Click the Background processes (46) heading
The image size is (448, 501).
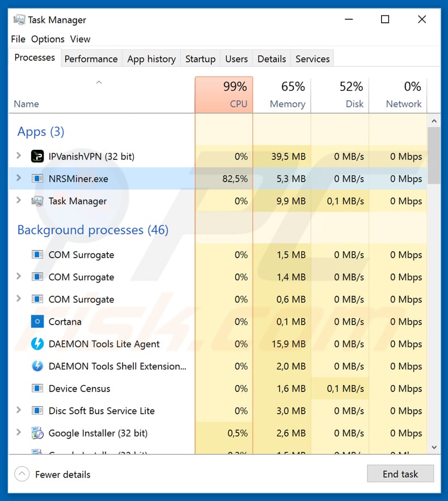coord(93,230)
